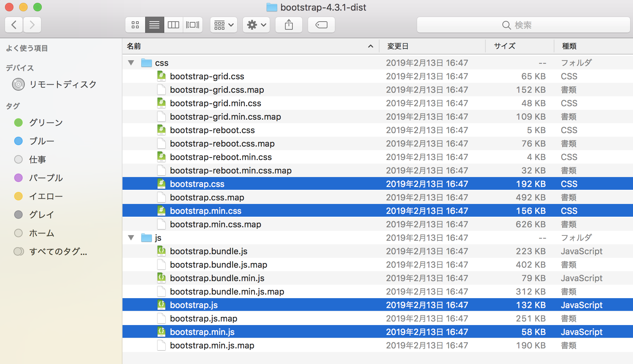This screenshot has width=633, height=364.
Task: Click the bootstrap-grid.css file icon
Action: pyautogui.click(x=161, y=76)
